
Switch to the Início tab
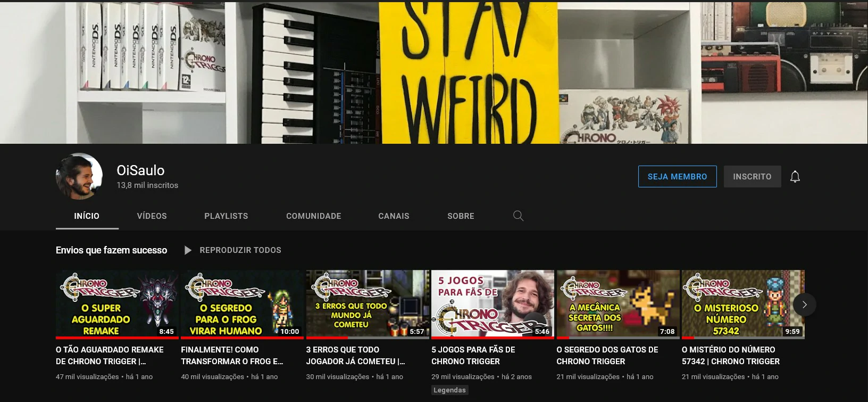(87, 216)
